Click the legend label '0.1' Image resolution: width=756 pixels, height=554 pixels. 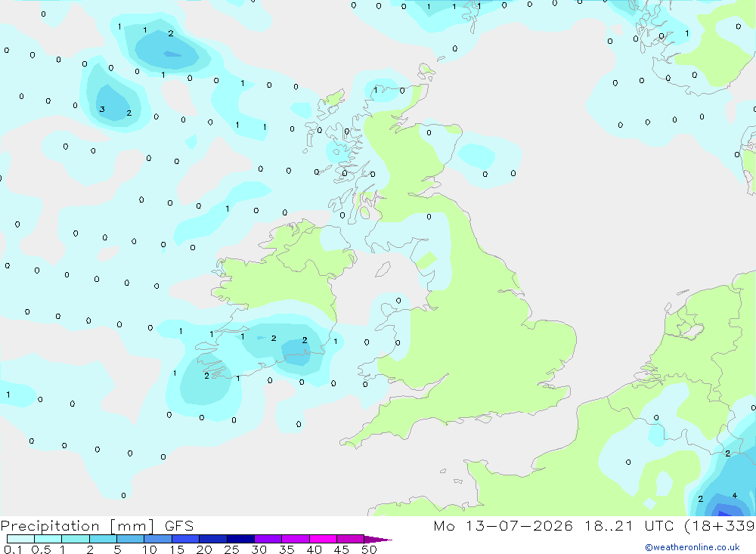point(13,549)
